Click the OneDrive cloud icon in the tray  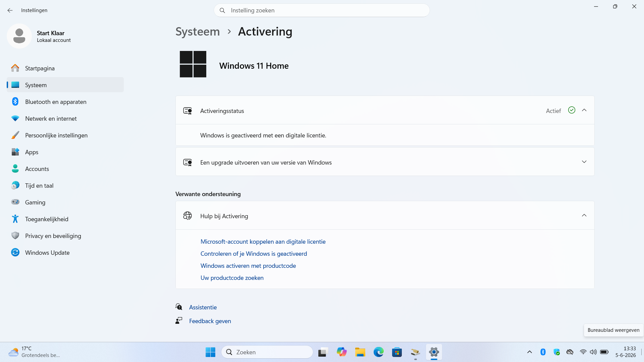[x=570, y=352]
